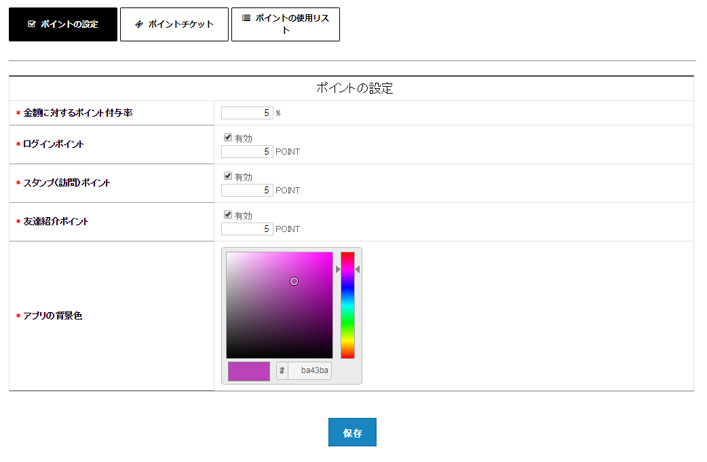707x462 pixels.
Task: Click the hash icon beside hex field
Action: pos(282,371)
